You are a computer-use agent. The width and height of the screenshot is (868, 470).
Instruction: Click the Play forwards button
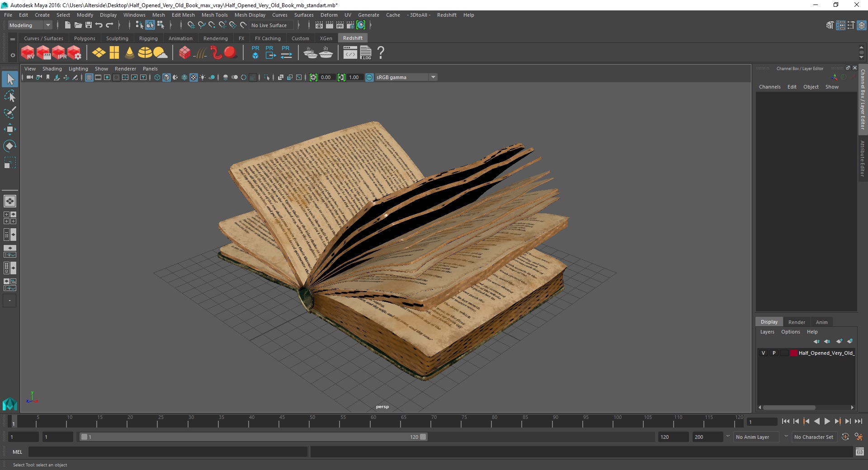827,421
